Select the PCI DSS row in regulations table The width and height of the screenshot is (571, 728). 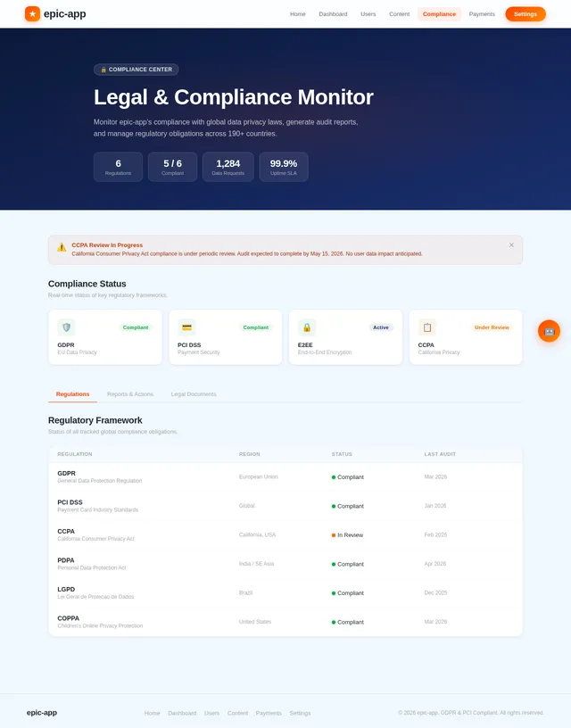point(285,506)
